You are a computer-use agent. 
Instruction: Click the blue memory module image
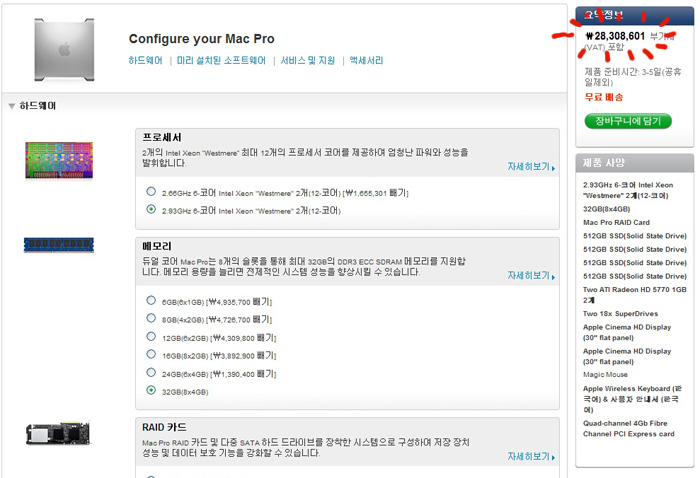[59, 245]
